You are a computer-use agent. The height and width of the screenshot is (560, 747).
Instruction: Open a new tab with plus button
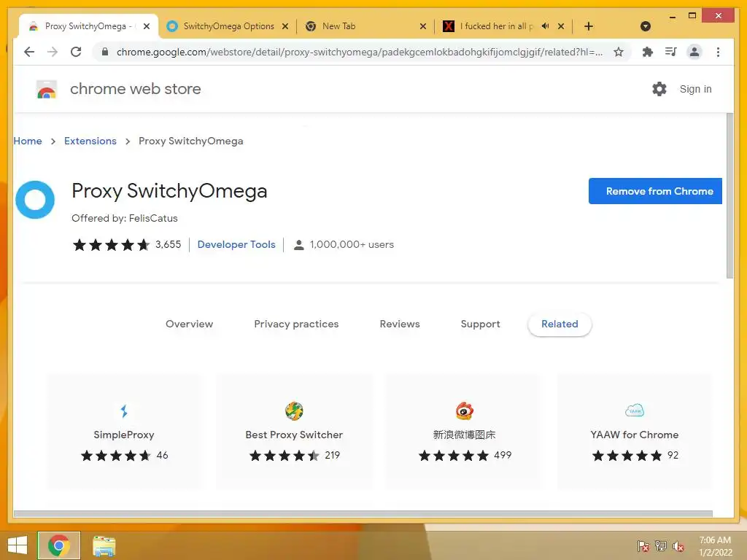coord(589,26)
